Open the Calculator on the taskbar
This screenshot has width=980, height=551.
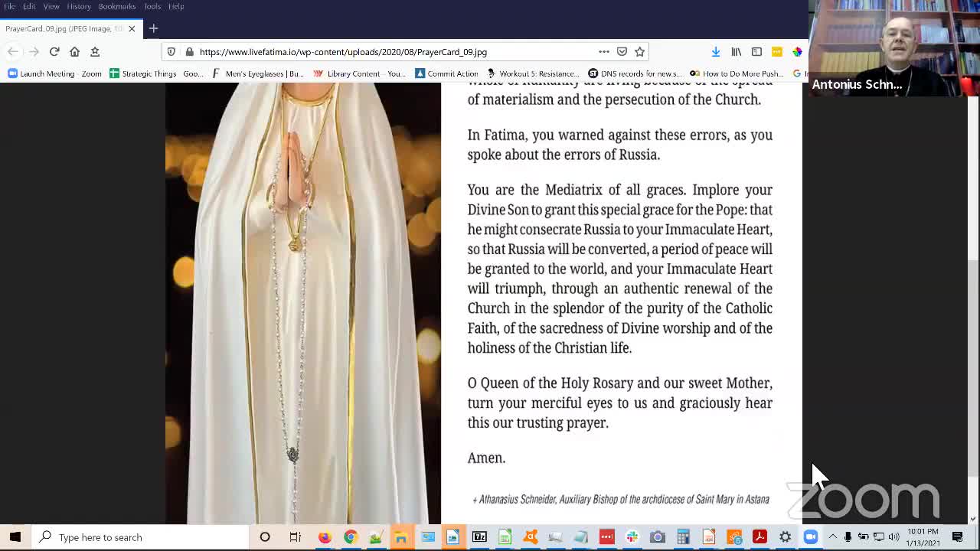coord(683,537)
